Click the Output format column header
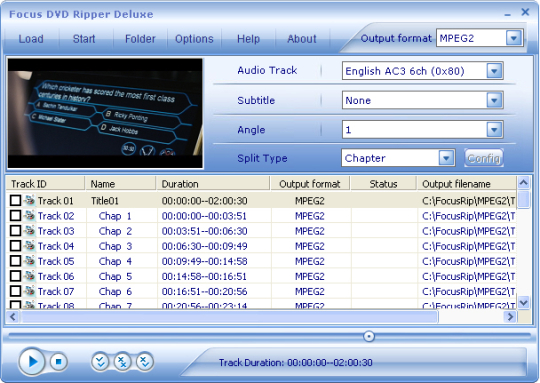 [310, 184]
